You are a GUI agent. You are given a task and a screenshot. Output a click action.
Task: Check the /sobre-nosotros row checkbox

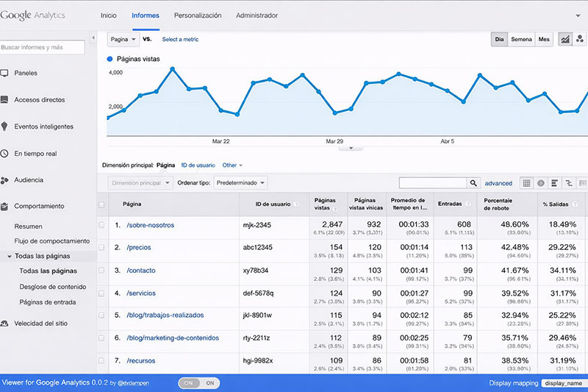coord(101,225)
